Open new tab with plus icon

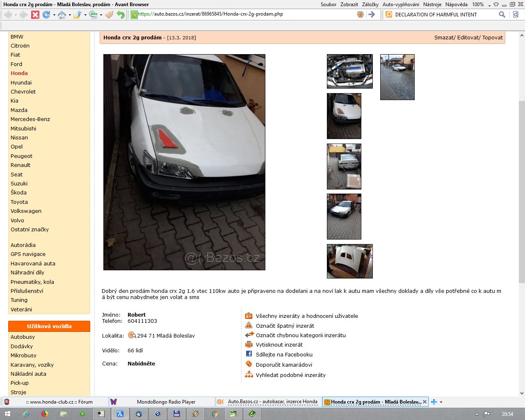434,402
